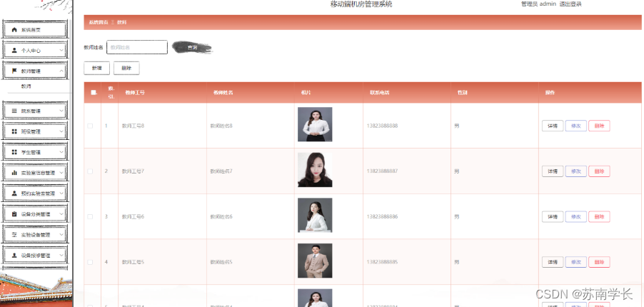
Task: Click the phone number 13823888885
Action: [x=383, y=262]
